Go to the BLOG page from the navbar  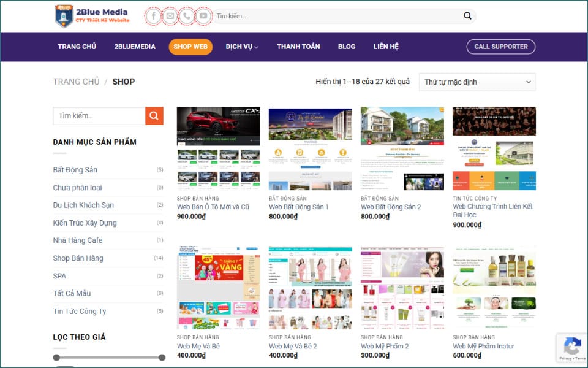347,46
